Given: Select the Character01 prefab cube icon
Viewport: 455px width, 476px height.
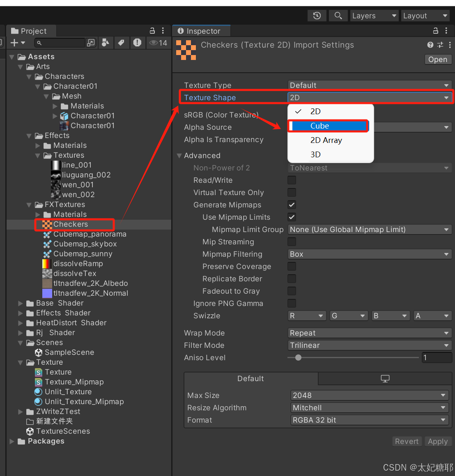Looking at the screenshot, I should click(x=64, y=116).
